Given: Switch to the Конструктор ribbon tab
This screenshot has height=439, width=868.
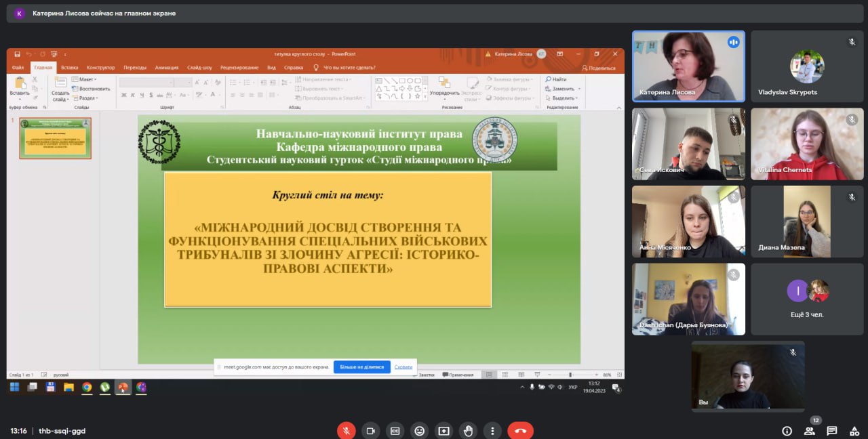Looking at the screenshot, I should tap(100, 68).
